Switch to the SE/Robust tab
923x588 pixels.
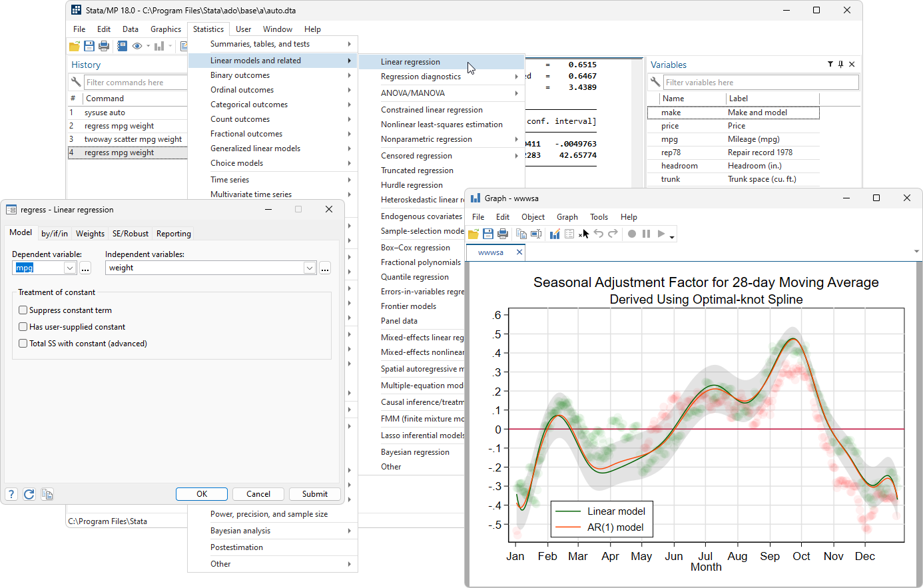131,234
